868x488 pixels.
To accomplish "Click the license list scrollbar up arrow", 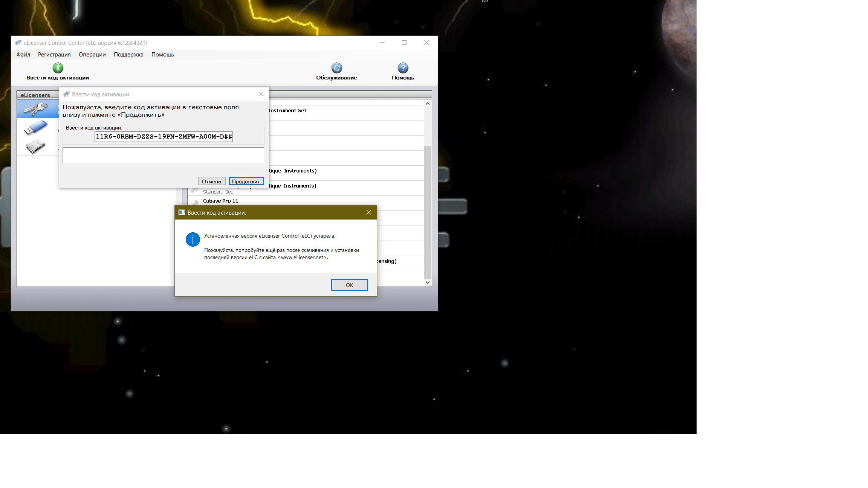I will pos(428,104).
